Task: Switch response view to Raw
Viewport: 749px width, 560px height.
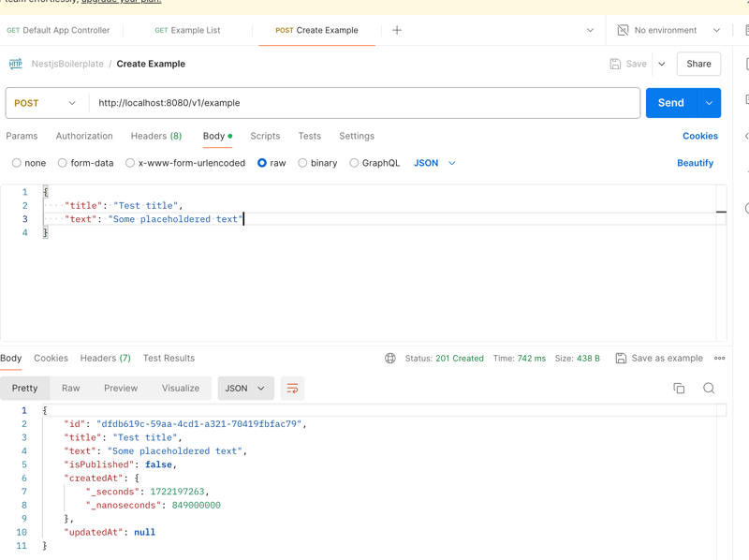Action: click(x=71, y=388)
